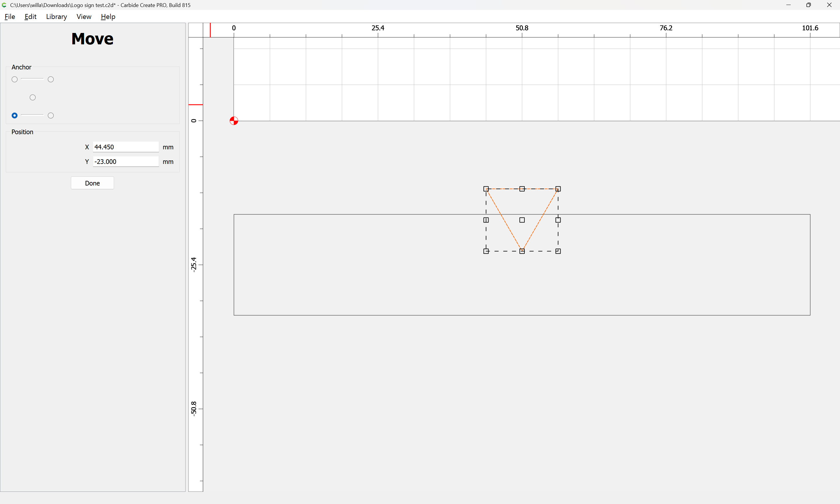Screen dimensions: 840x504
Task: Click the 50.8 label on horizontal ruler
Action: click(x=522, y=28)
